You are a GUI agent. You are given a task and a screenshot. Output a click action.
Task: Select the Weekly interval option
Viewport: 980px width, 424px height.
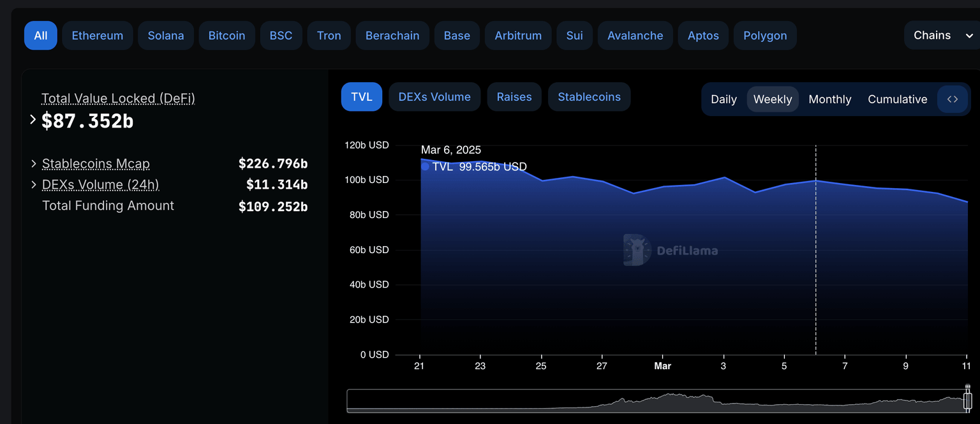[x=772, y=99]
